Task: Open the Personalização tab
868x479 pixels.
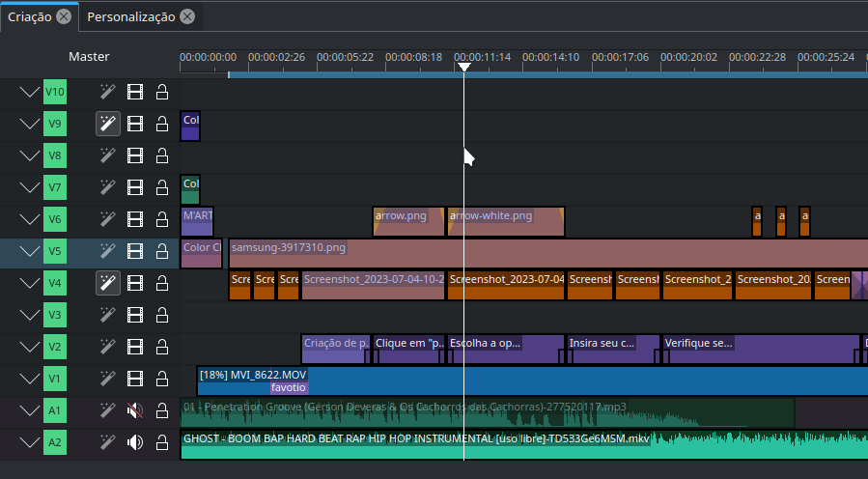Action: click(131, 16)
